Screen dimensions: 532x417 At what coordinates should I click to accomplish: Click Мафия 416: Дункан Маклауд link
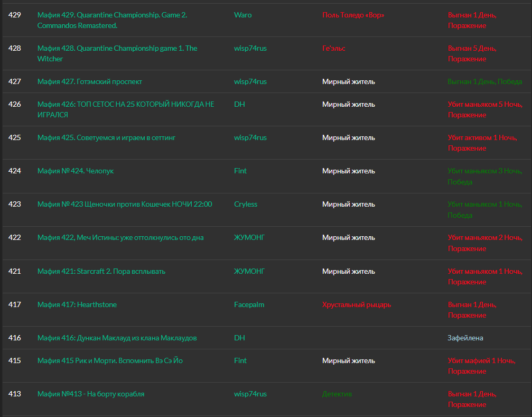click(x=117, y=338)
